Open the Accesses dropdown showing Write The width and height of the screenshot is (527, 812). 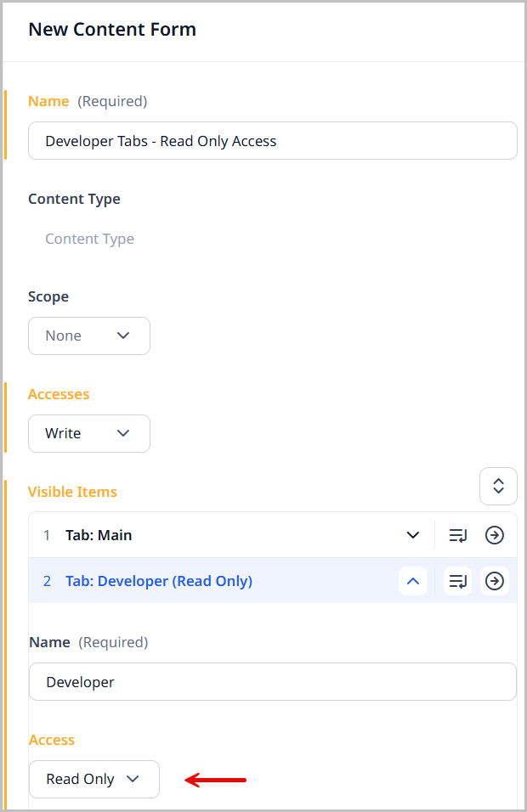tap(89, 433)
